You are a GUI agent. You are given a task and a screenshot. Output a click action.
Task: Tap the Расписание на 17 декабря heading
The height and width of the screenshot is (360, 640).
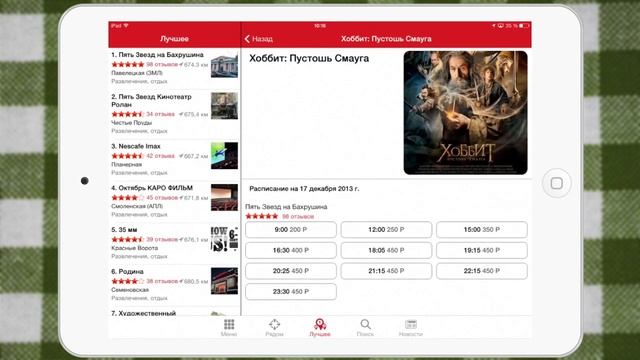tap(304, 189)
